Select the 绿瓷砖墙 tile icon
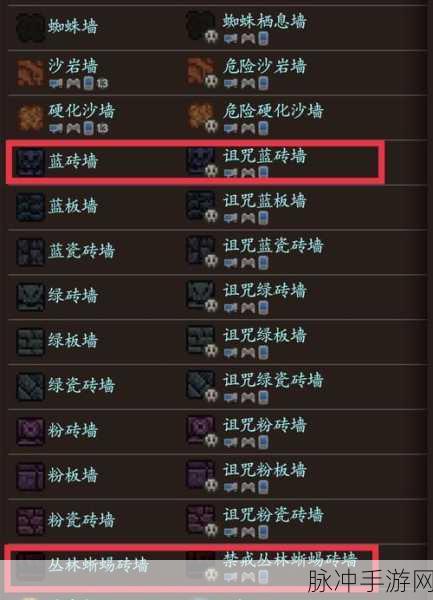Screen dimensions: 433x600 (30, 386)
